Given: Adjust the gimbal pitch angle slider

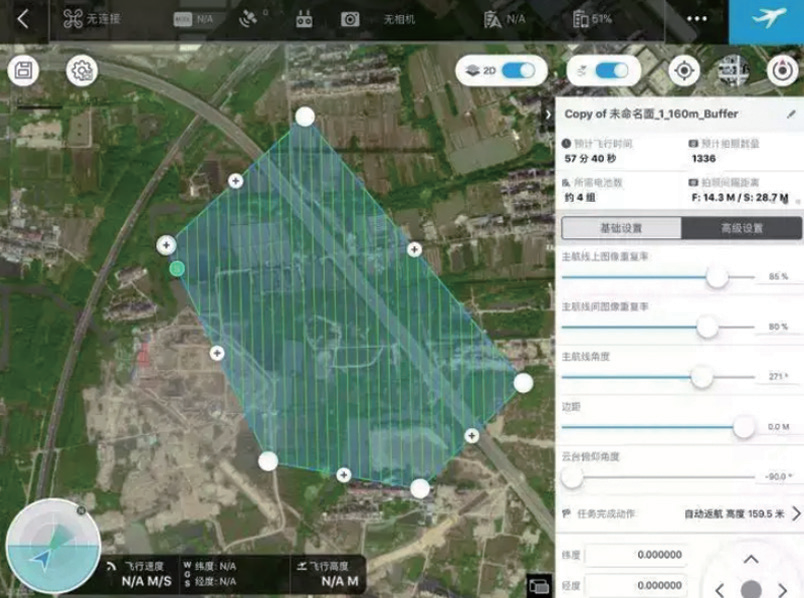Looking at the screenshot, I should pos(571,477).
